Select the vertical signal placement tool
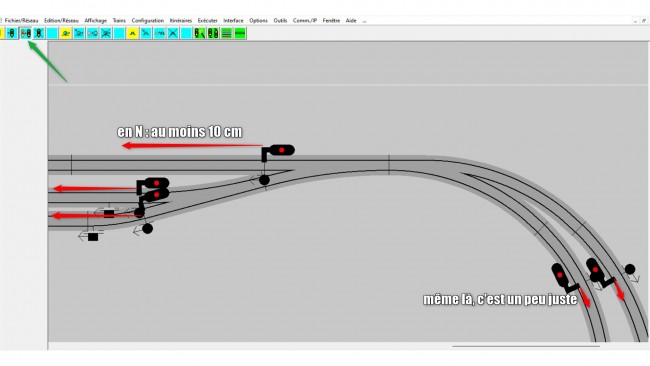 12,33
